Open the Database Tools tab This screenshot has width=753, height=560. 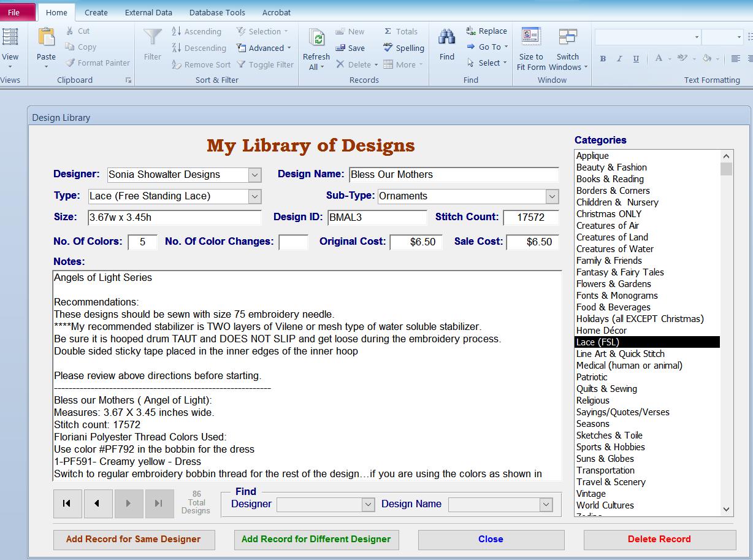tap(217, 12)
